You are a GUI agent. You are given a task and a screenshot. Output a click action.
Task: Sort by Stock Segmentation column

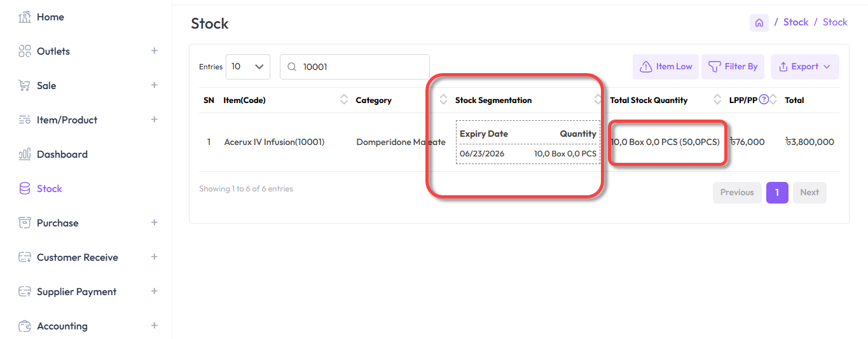pos(493,100)
